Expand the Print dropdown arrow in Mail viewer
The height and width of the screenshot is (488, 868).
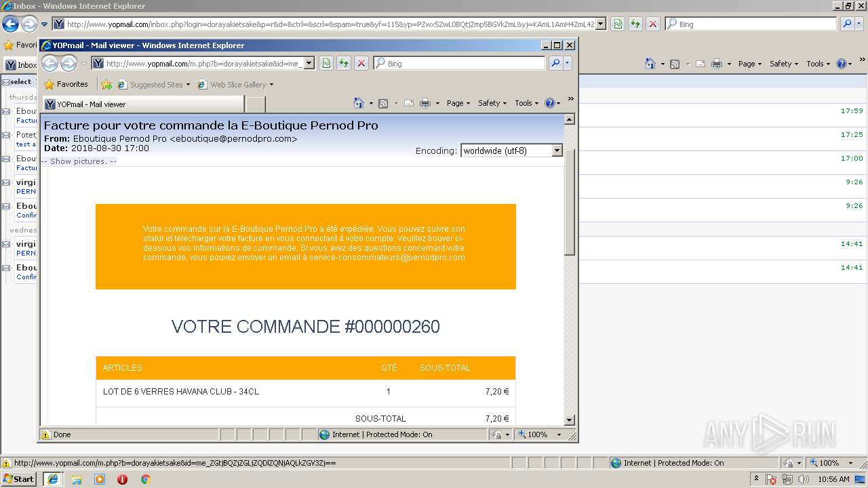point(437,103)
